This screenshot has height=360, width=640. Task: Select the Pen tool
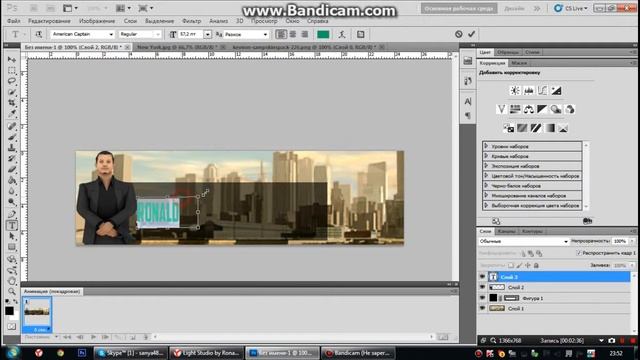click(x=12, y=214)
